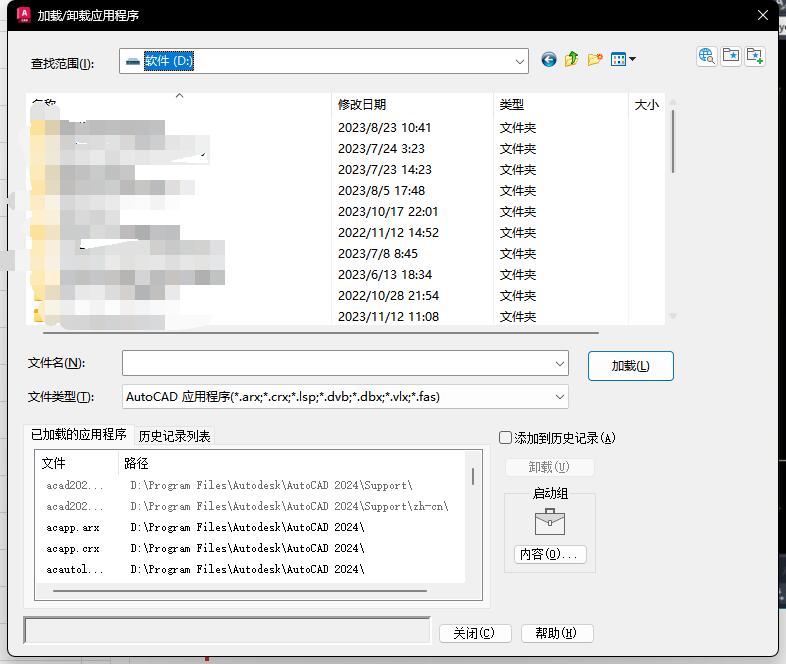Go back using the blue arrow icon

(549, 60)
